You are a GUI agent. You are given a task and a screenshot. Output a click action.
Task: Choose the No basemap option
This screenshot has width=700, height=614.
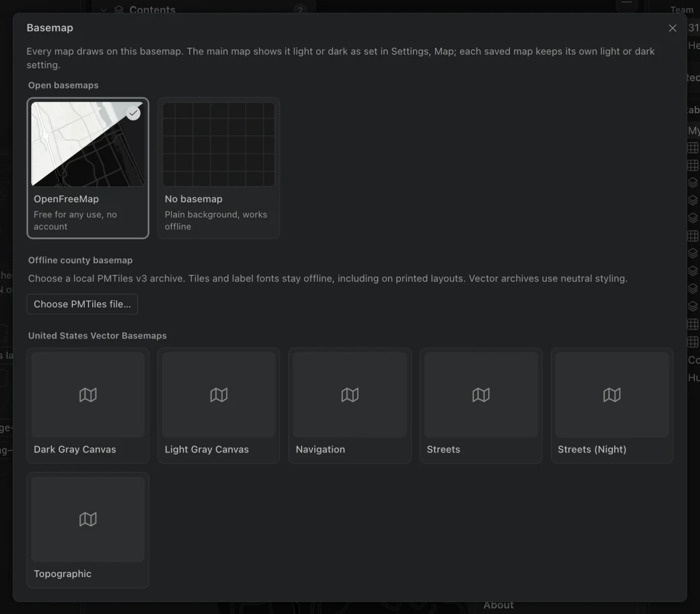[x=219, y=168]
